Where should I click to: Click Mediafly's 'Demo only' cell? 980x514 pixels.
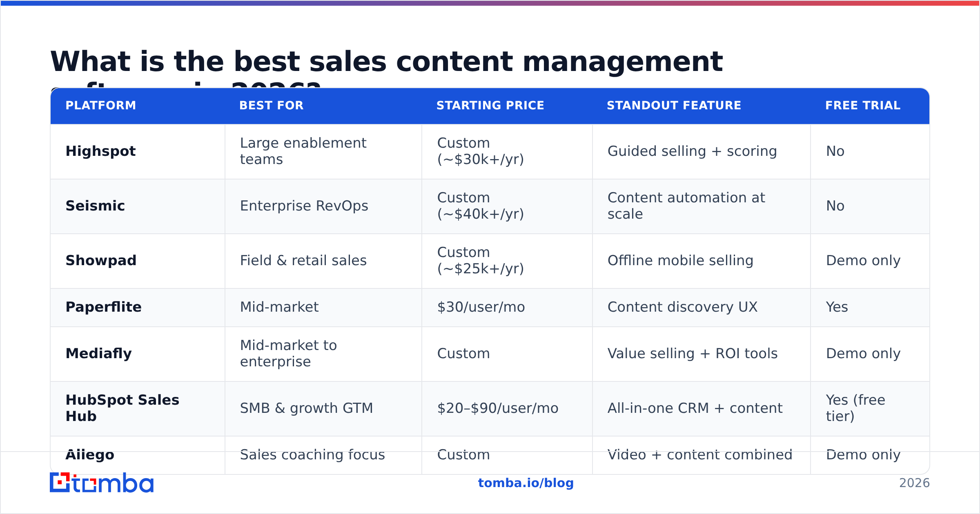pos(870,354)
